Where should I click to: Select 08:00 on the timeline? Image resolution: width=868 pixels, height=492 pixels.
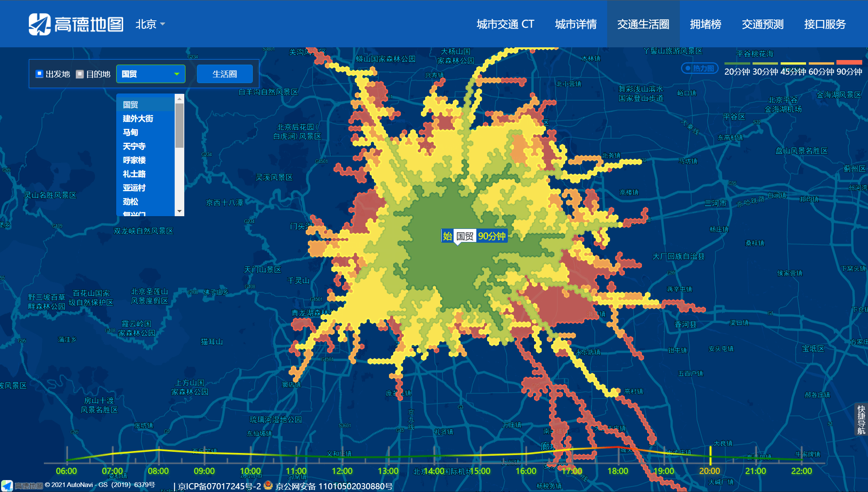click(159, 471)
